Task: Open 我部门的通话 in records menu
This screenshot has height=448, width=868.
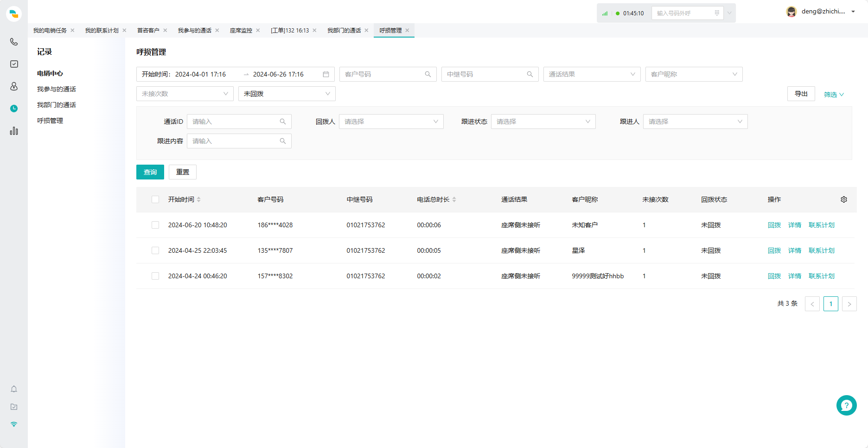Action: (x=57, y=105)
